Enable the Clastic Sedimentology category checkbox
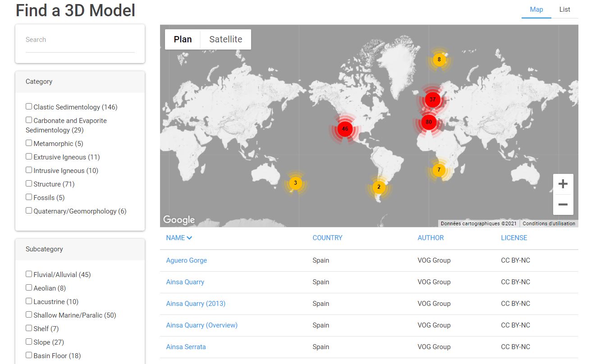This screenshot has height=364, width=605. (29, 107)
